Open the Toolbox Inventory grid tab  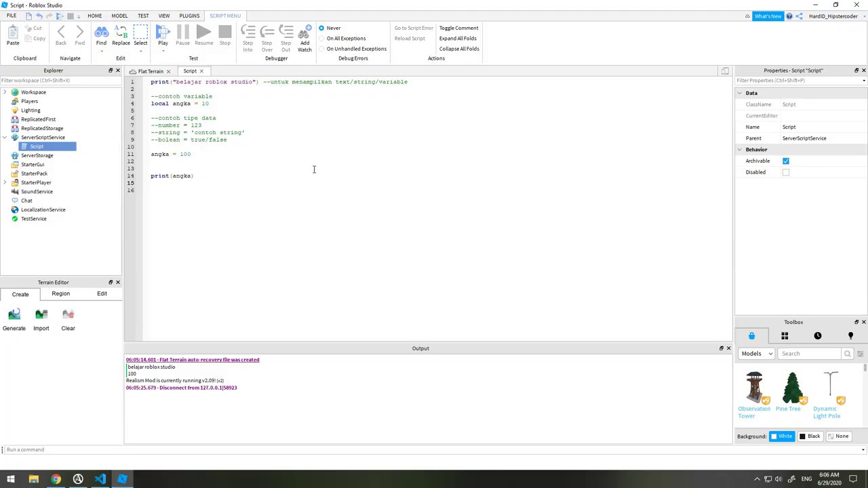pyautogui.click(x=785, y=336)
